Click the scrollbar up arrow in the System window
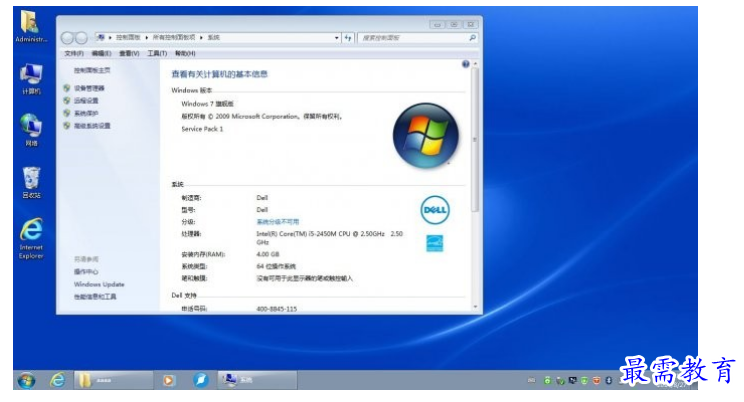744x402 pixels. click(x=475, y=64)
